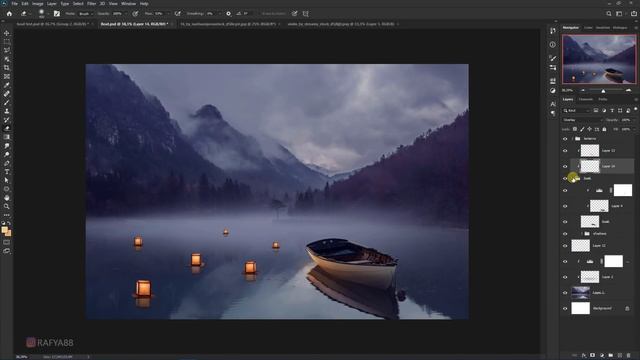Select the Eraser tool in the tools panel
Screen dimensions: 640x360
[7, 128]
